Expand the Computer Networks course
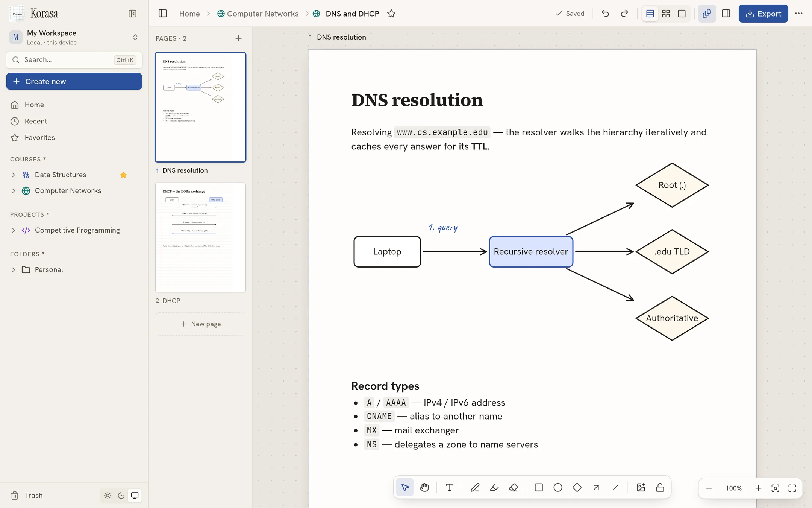The height and width of the screenshot is (508, 812). click(x=14, y=191)
